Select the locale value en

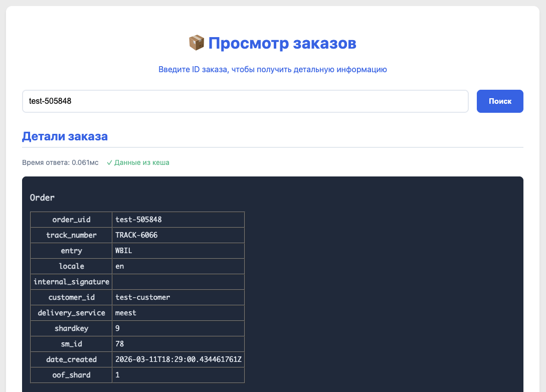pos(119,266)
